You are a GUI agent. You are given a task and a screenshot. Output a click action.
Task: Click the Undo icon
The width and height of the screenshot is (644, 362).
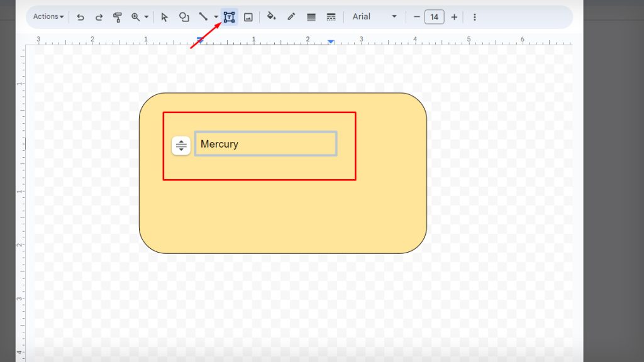tap(80, 17)
